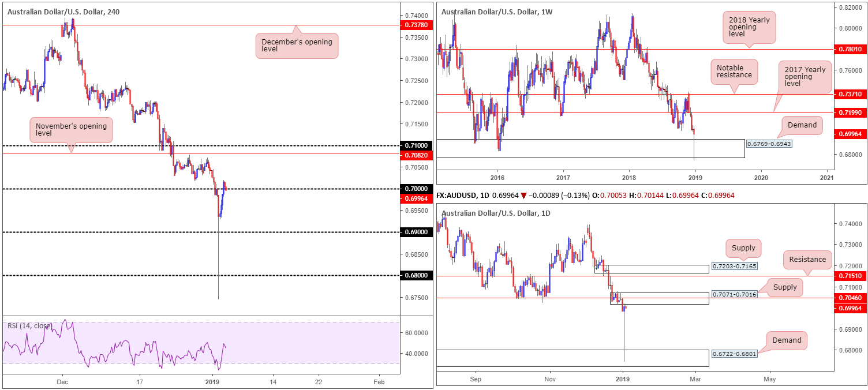The height and width of the screenshot is (390, 868).
Task: Click the Notable resistance callout
Action: 734,72
